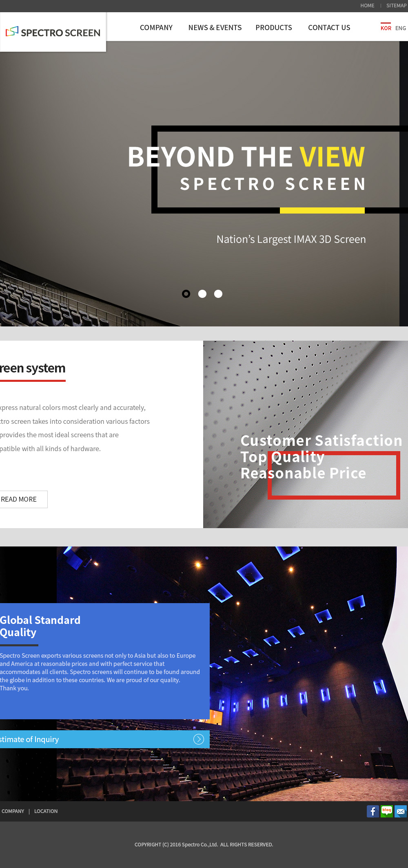The width and height of the screenshot is (408, 868).
Task: Open the PRODUCTS menu
Action: 274,28
